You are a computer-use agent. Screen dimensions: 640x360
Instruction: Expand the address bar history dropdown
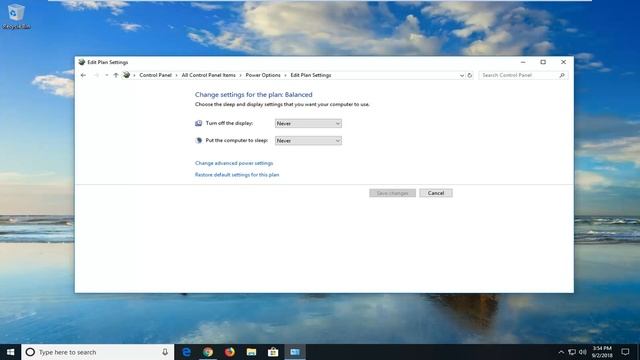pos(462,76)
